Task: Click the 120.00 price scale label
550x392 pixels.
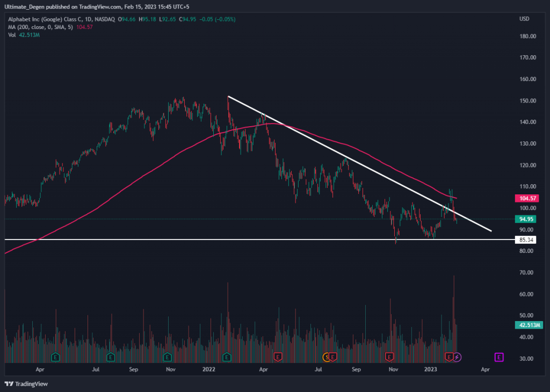Action: coord(528,165)
